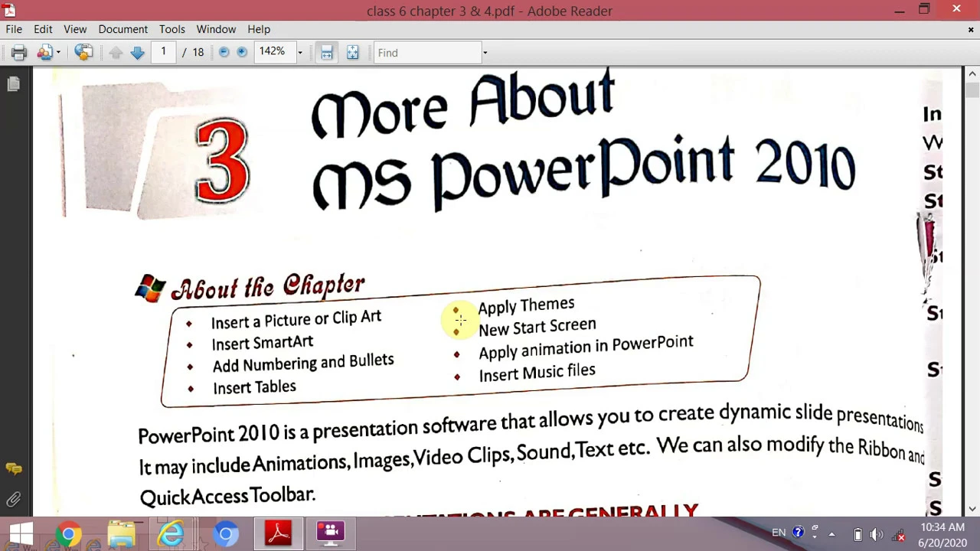This screenshot has width=980, height=551.
Task: Toggle fit one full page mode
Action: tap(352, 52)
